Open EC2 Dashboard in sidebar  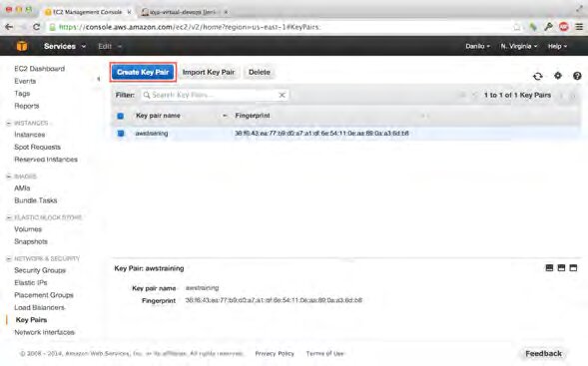coord(39,69)
